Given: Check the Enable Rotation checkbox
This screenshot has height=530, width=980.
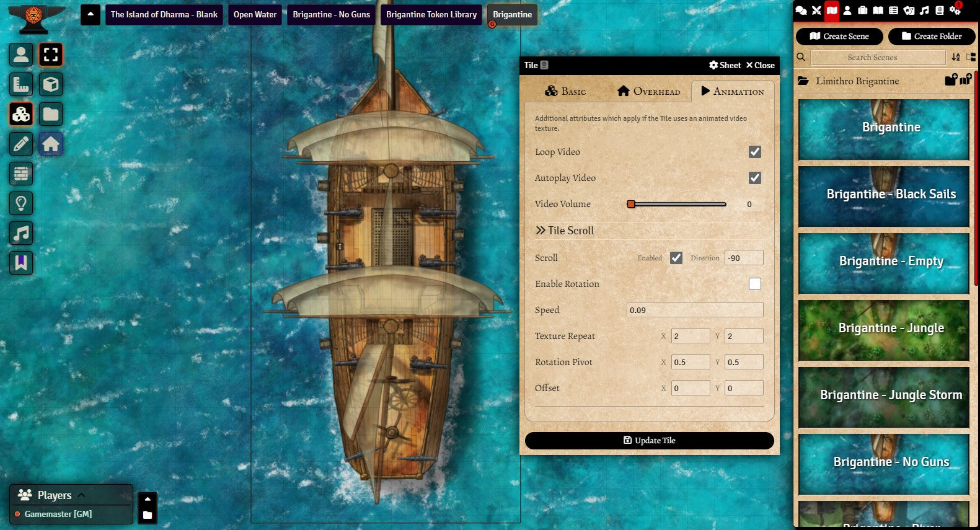Looking at the screenshot, I should (754, 284).
